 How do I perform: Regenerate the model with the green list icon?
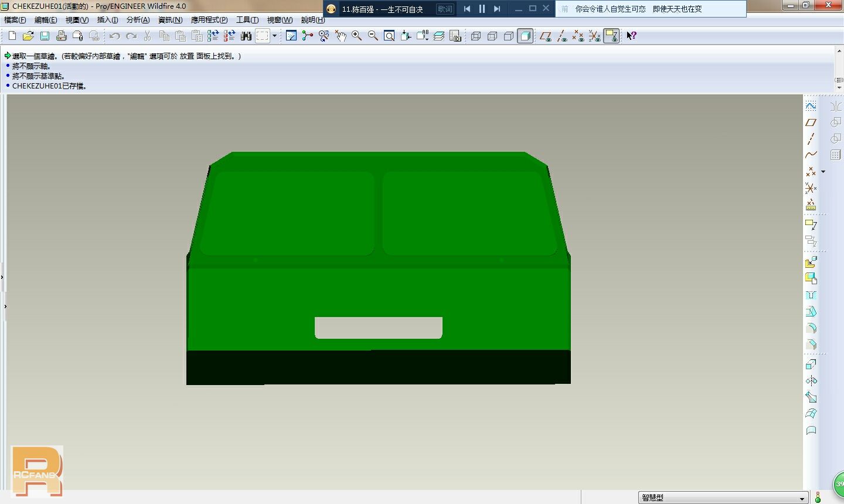click(213, 36)
